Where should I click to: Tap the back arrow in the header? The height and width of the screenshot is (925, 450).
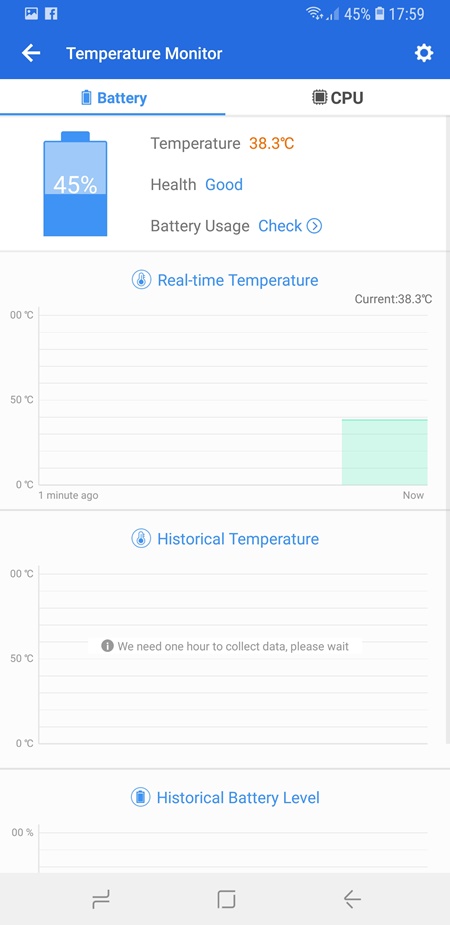click(x=31, y=53)
